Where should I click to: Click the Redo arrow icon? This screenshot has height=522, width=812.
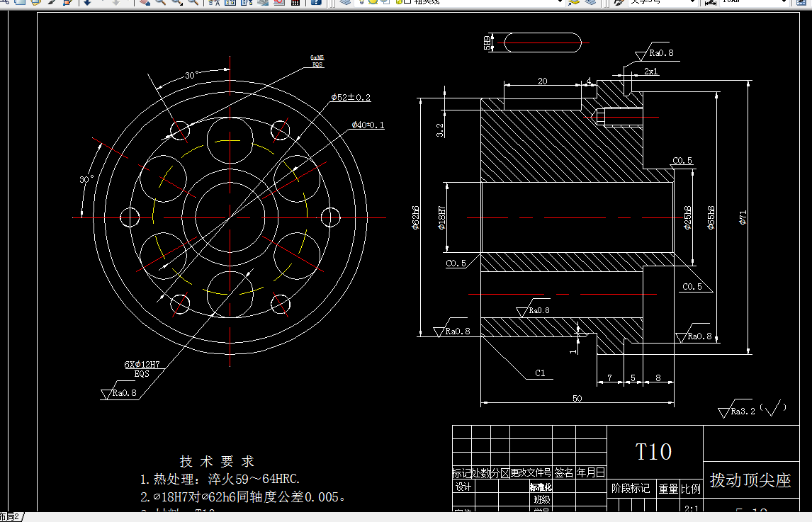[115, 4]
